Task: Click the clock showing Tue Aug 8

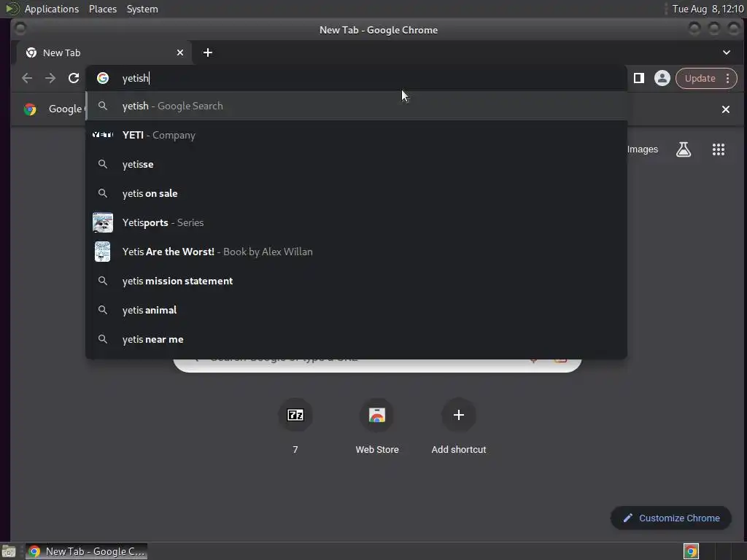Action: tap(708, 9)
